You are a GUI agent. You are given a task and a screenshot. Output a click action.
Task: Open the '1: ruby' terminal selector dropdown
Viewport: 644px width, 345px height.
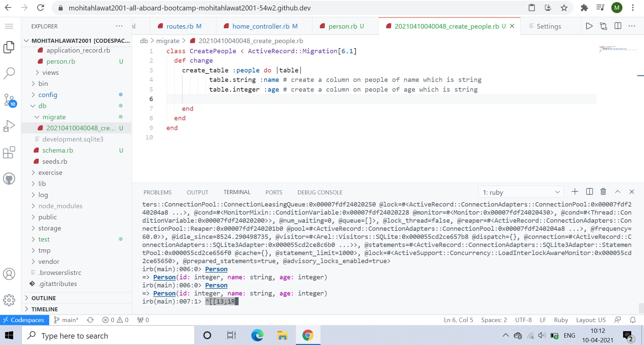(521, 192)
